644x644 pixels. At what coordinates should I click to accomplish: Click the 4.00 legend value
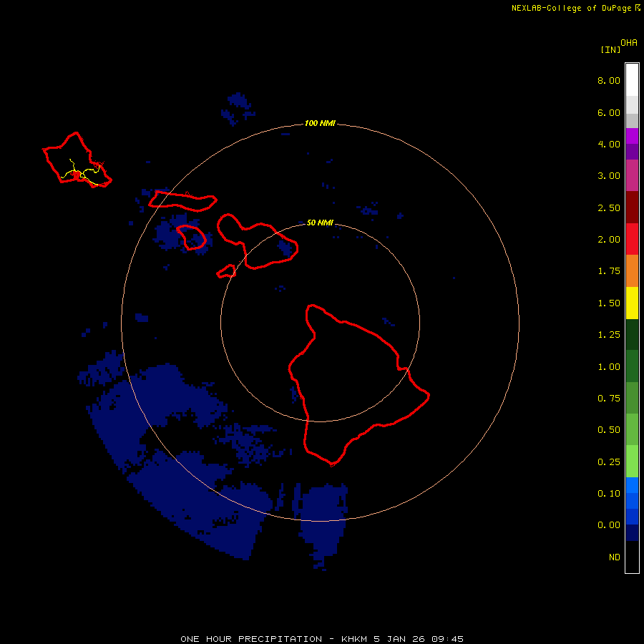(x=609, y=144)
